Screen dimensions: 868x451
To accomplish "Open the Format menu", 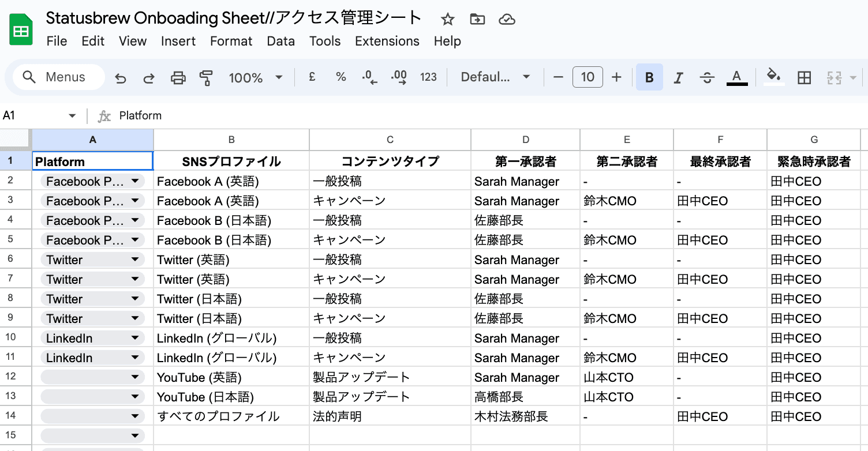I will [x=231, y=42].
